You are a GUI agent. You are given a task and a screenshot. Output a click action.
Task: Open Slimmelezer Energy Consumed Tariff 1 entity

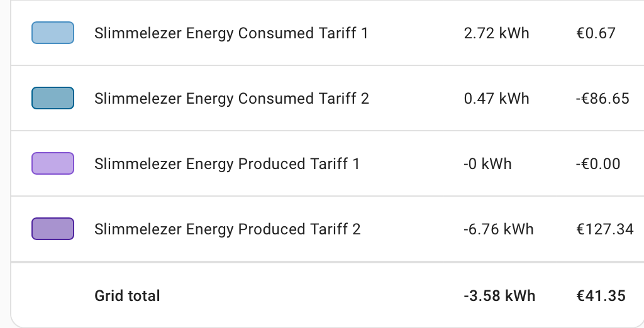[x=231, y=33]
